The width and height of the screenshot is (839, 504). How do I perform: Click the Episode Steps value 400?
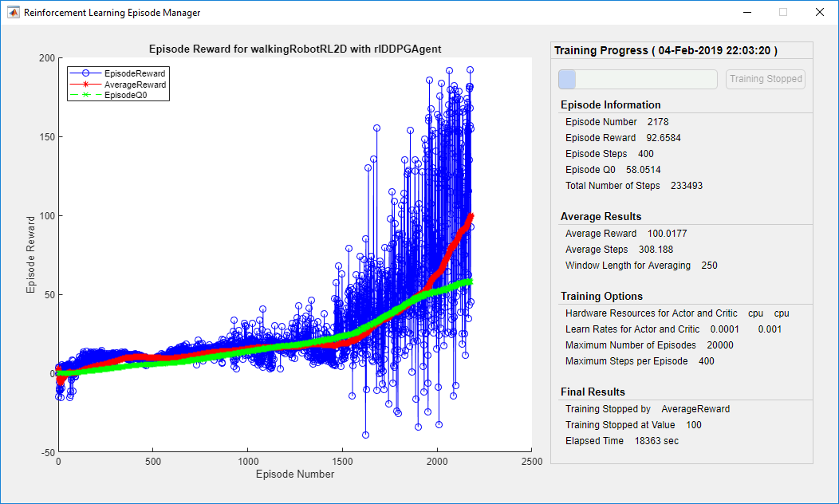pos(646,154)
